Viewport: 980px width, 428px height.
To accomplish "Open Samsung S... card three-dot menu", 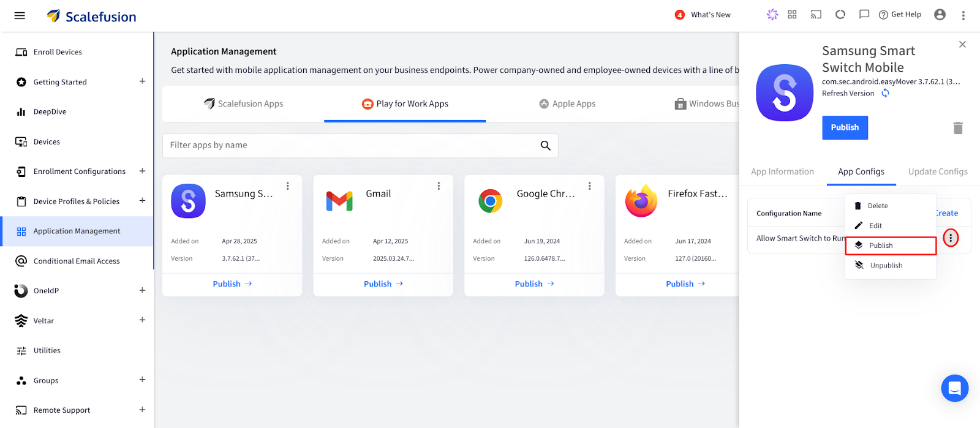I will (288, 186).
